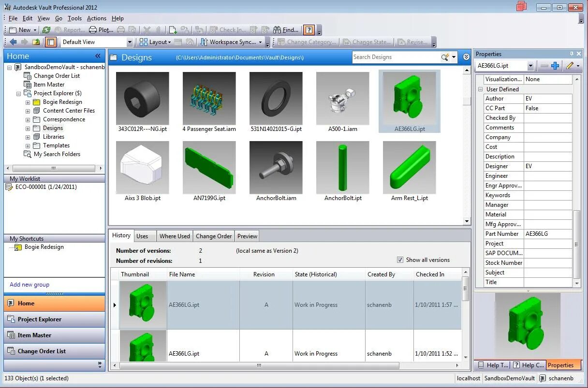This screenshot has width=588, height=388.
Task: Collapse the User Defined property group
Action: (x=480, y=89)
